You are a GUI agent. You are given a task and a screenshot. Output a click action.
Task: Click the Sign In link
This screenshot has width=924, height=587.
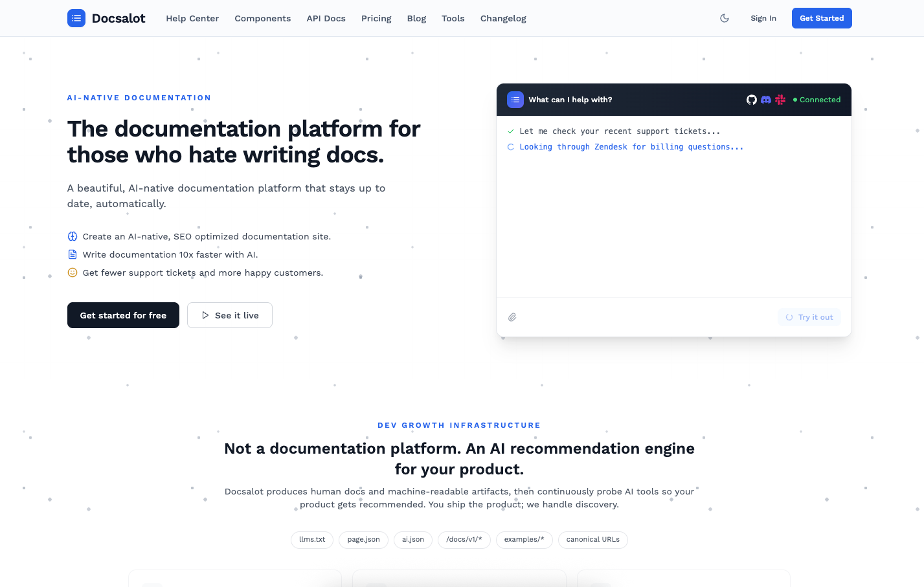(763, 18)
